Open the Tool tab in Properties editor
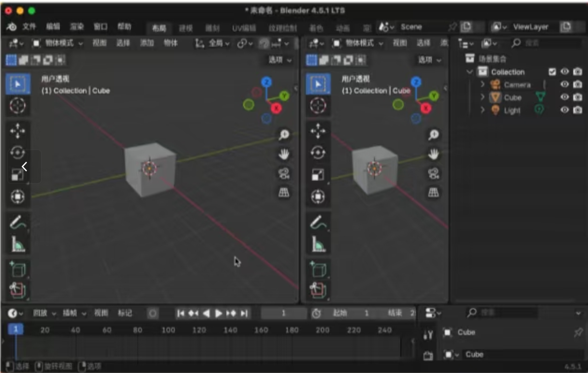Viewport: 588px width, 373px height. coord(428,335)
